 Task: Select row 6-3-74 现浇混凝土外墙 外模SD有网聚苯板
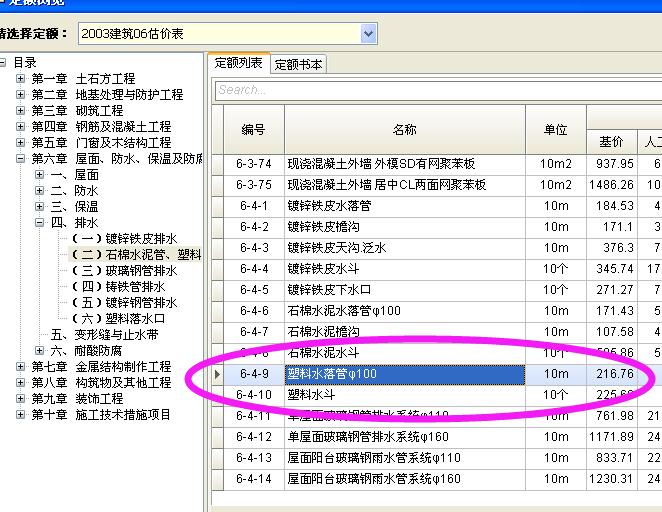[x=437, y=164]
